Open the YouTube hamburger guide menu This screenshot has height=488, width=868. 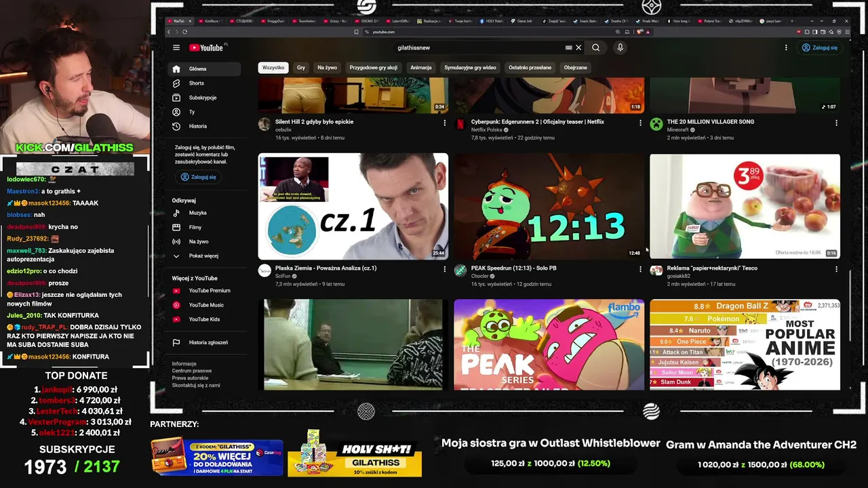pos(176,47)
